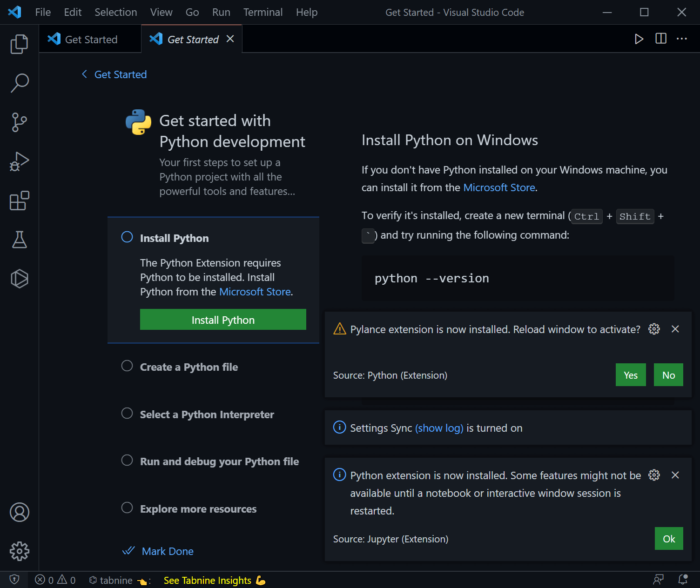
Task: Split the editor to the right
Action: pos(661,39)
